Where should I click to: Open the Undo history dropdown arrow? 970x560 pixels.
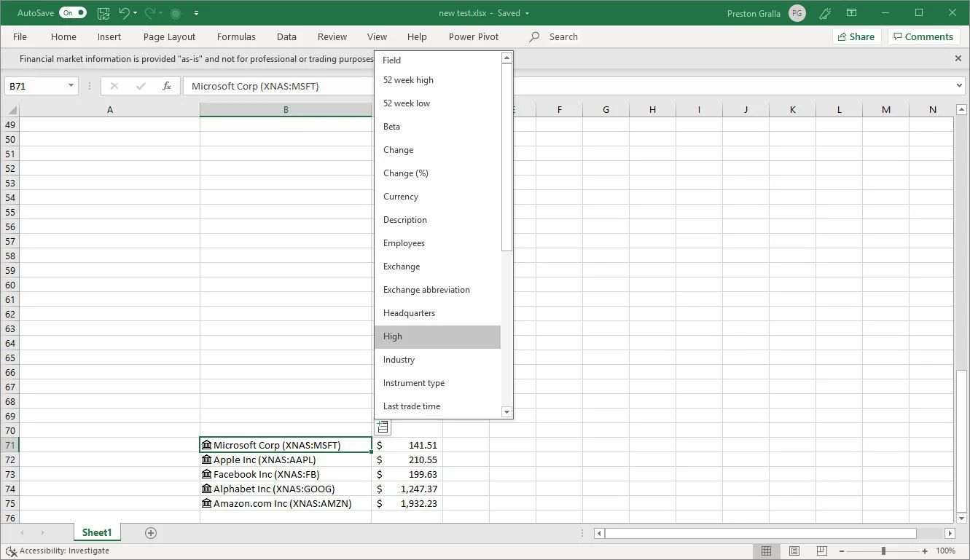click(x=136, y=13)
